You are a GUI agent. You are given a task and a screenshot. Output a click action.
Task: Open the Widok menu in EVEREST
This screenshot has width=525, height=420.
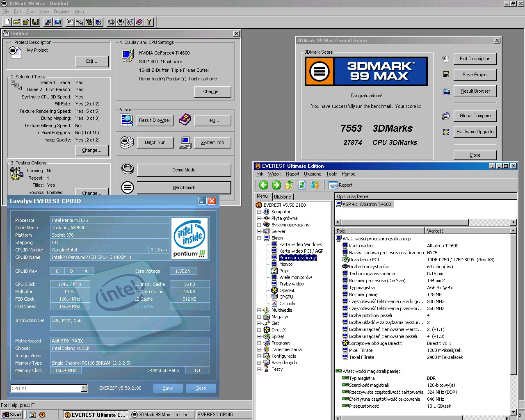(x=274, y=174)
